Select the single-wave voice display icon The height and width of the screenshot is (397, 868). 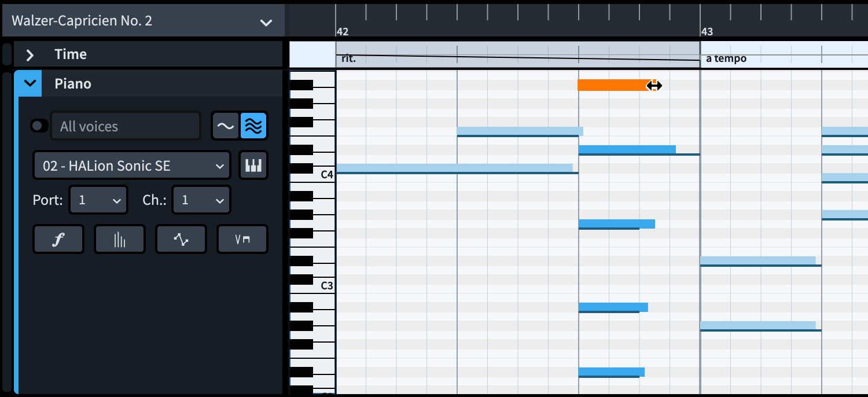click(x=226, y=126)
